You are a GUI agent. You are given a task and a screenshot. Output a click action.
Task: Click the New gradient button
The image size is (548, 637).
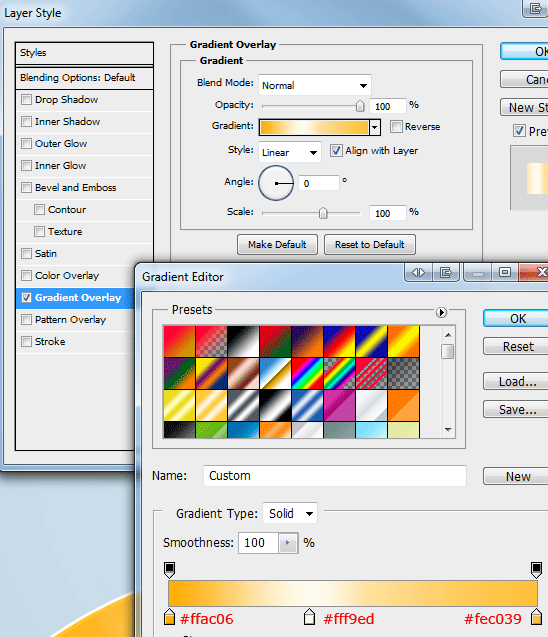coord(516,476)
